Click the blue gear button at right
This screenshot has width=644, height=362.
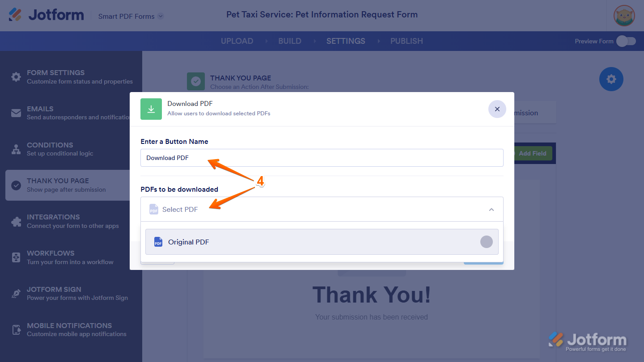(x=611, y=79)
